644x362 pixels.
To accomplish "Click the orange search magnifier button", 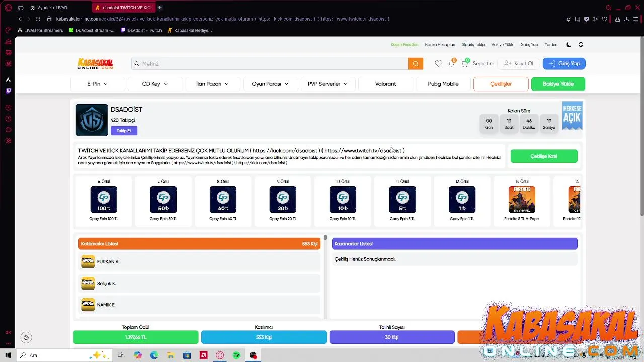I will point(416,63).
